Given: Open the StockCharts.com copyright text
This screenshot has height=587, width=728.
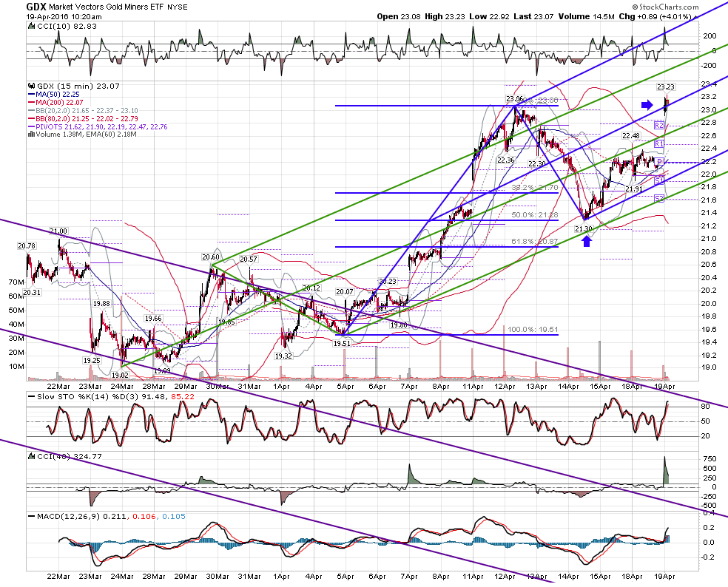Looking at the screenshot, I should click(665, 7).
